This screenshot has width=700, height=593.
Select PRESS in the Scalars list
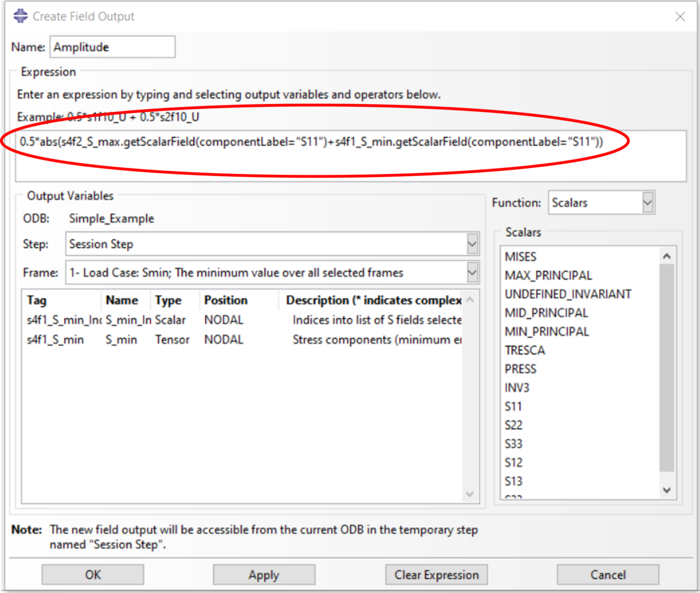pos(520,369)
